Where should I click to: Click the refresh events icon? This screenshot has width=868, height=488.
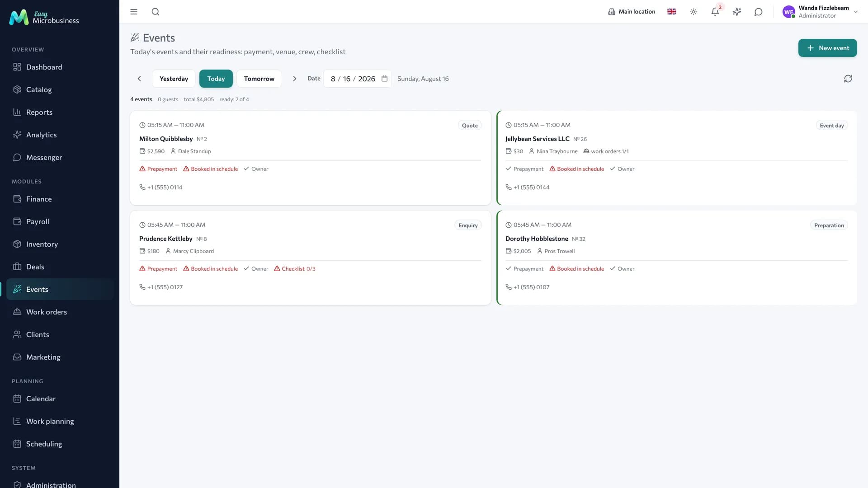point(848,79)
